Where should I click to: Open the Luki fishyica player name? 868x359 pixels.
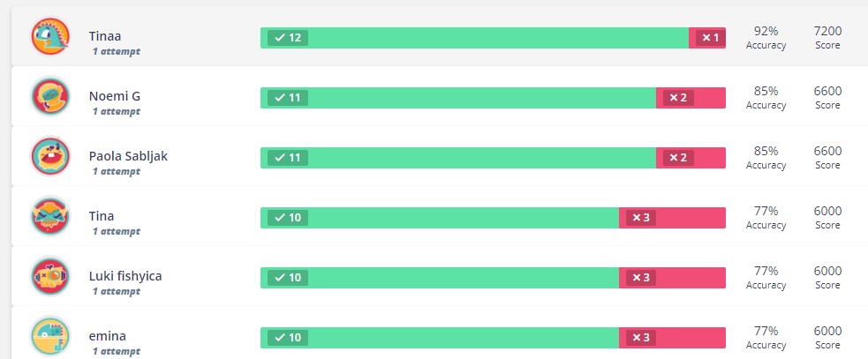tap(125, 275)
